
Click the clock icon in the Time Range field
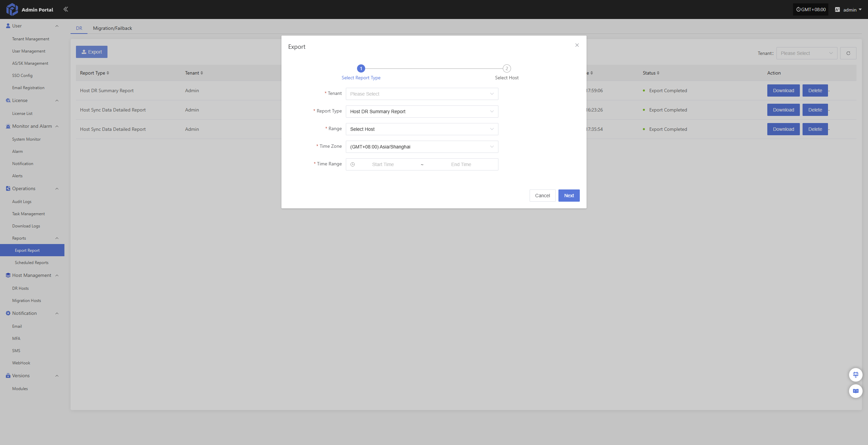pos(353,164)
